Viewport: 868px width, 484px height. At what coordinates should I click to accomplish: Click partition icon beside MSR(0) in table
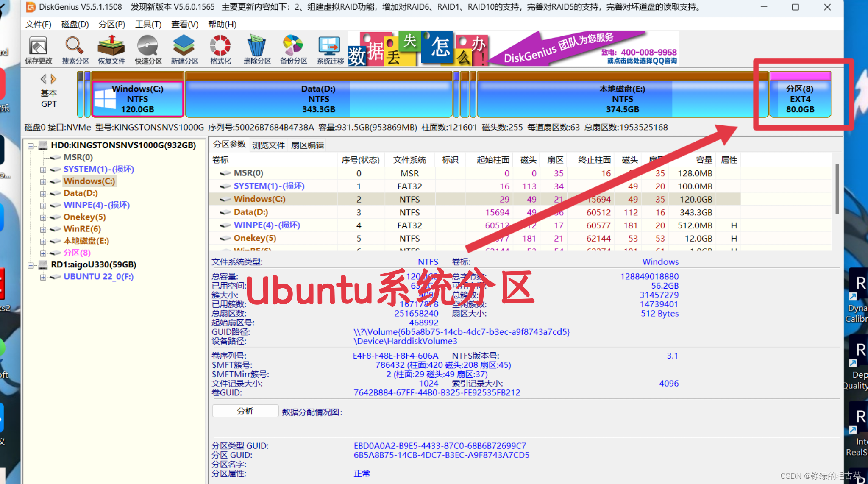click(x=225, y=173)
